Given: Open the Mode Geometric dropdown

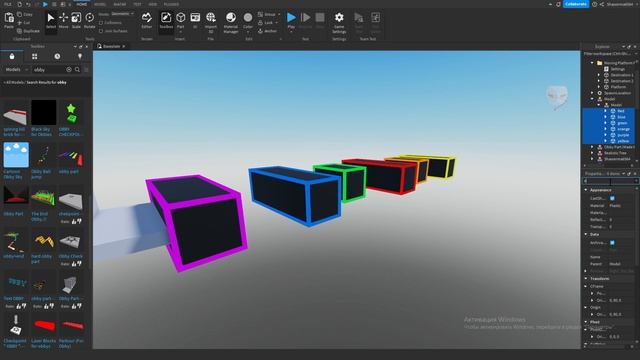Looking at the screenshot, I should (122, 14).
